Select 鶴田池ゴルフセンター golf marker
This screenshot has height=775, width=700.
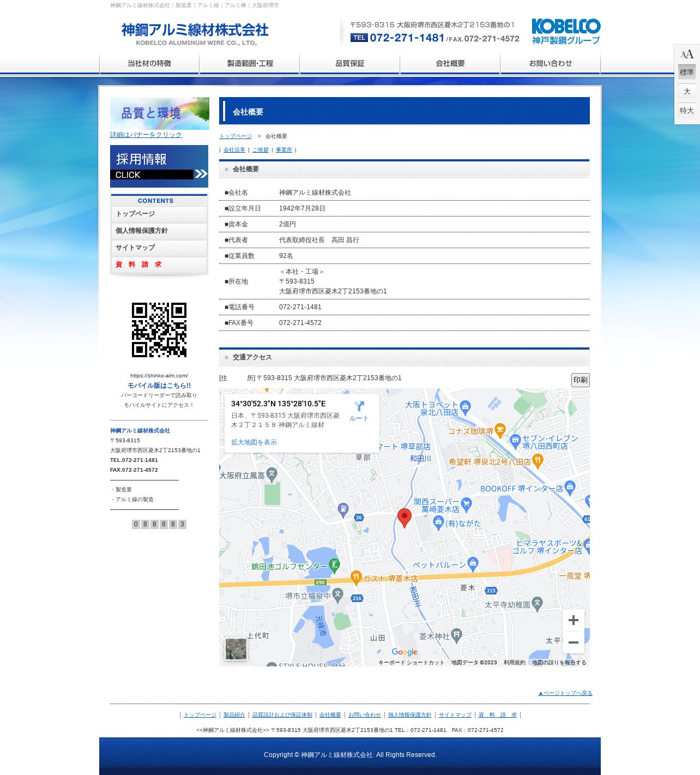click(335, 566)
